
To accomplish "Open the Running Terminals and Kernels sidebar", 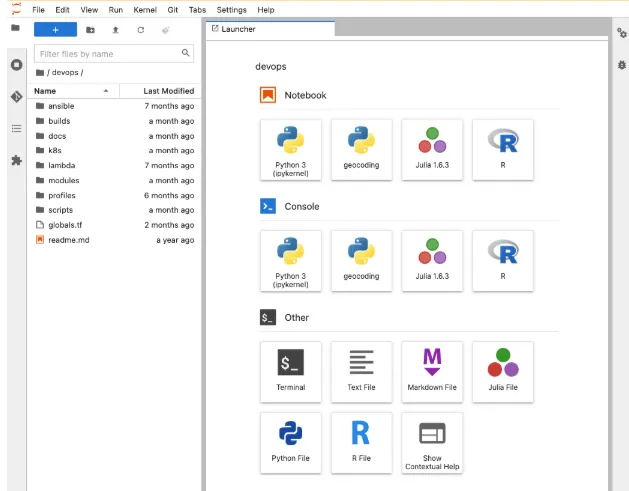I will 16,65.
